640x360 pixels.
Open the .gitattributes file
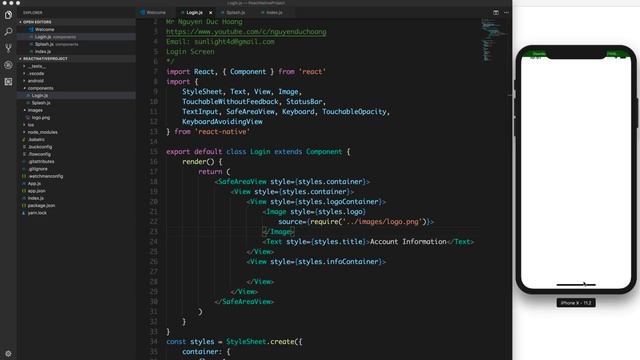pos(41,162)
